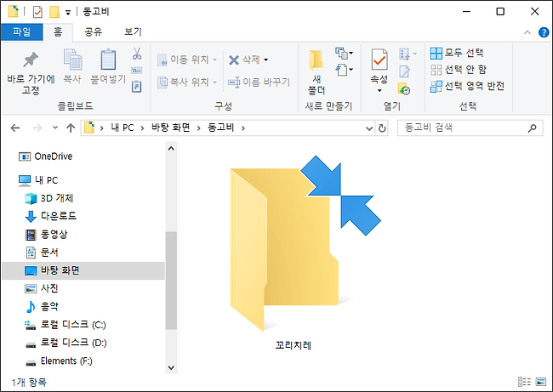Click the Paste shortcut icon
The height and width of the screenshot is (392, 553).
coord(136,87)
